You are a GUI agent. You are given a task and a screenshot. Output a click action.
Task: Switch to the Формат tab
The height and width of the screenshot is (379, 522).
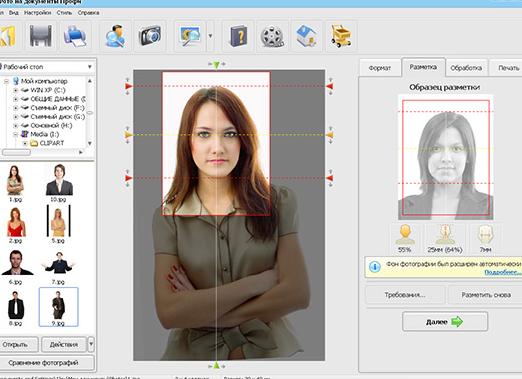380,68
